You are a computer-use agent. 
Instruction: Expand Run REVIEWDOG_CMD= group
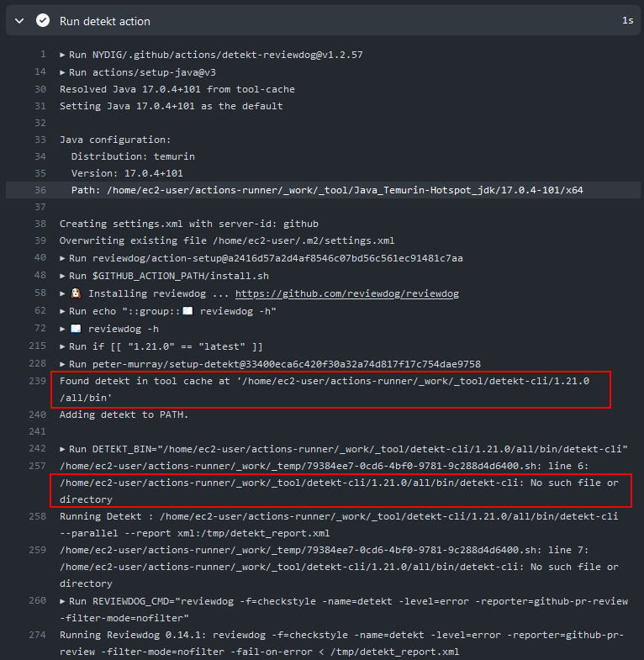(62, 601)
